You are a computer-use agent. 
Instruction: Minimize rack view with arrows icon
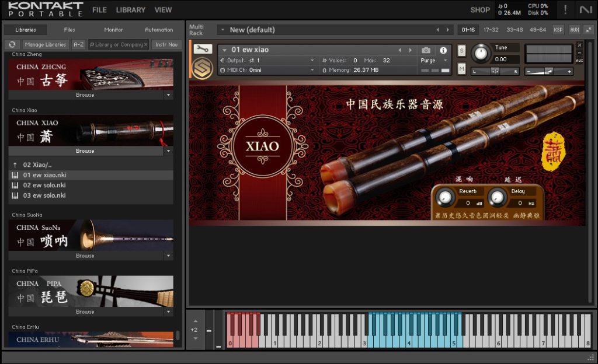589,30
